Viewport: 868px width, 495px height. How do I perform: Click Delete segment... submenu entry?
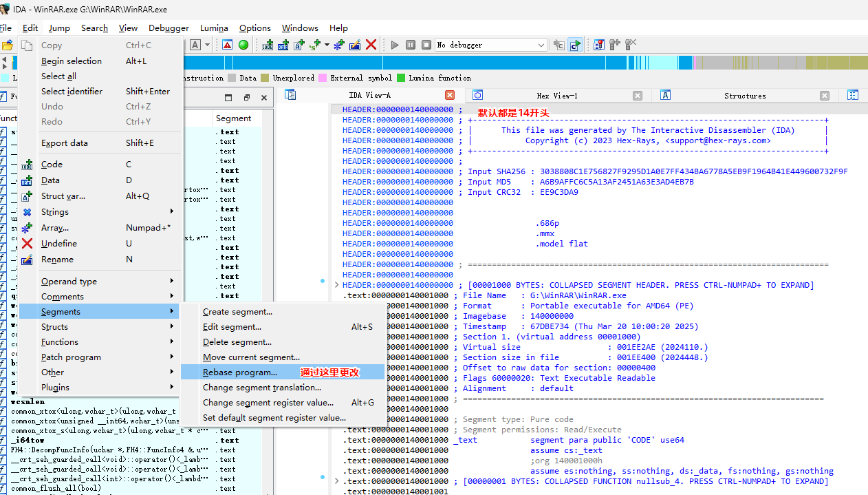pyautogui.click(x=282, y=342)
